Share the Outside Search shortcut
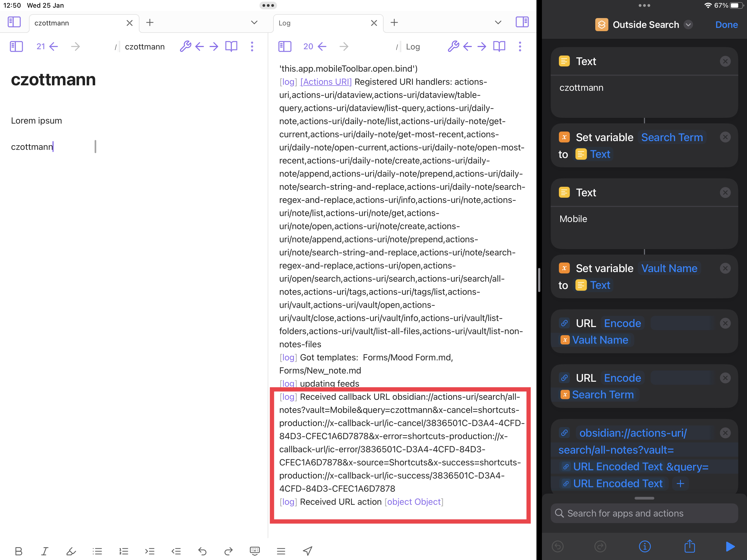The image size is (747, 560). tap(690, 546)
